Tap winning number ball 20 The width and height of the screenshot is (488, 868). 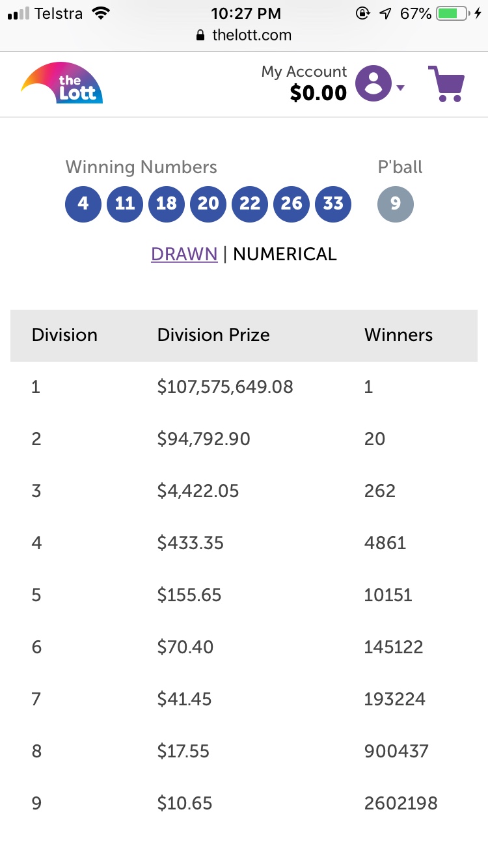click(x=208, y=204)
